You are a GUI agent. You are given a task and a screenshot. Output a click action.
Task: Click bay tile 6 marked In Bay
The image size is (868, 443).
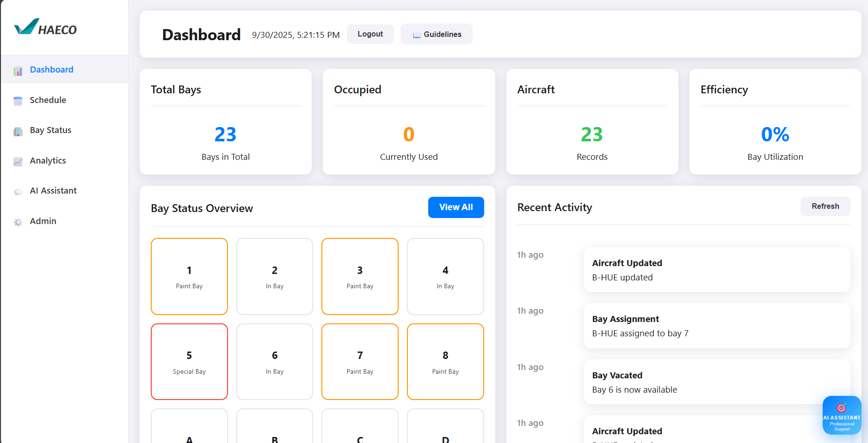(x=275, y=362)
